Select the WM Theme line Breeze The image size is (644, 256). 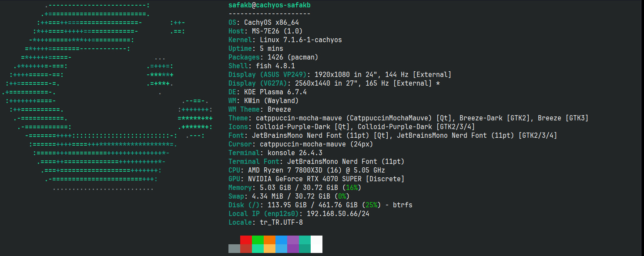260,110
